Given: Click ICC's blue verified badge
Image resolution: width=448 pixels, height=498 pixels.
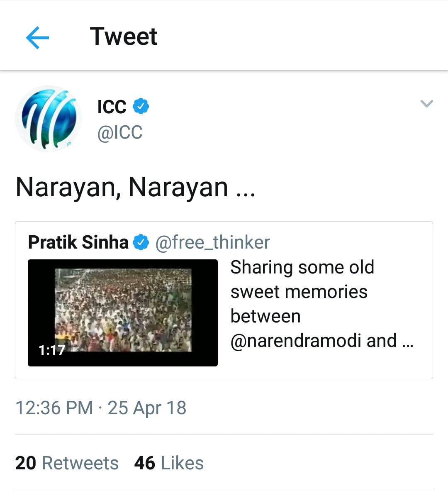Looking at the screenshot, I should pos(141,106).
